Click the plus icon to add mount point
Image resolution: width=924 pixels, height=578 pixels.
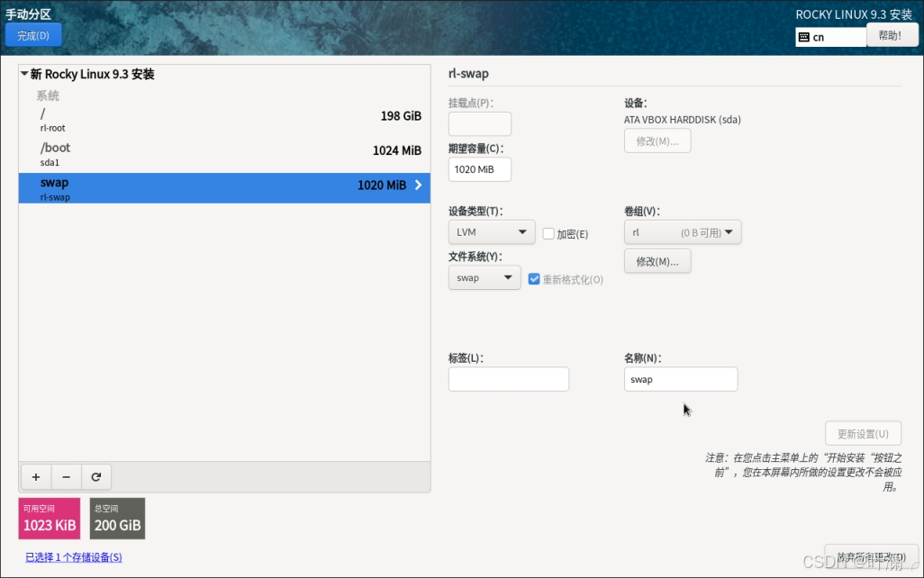click(36, 477)
